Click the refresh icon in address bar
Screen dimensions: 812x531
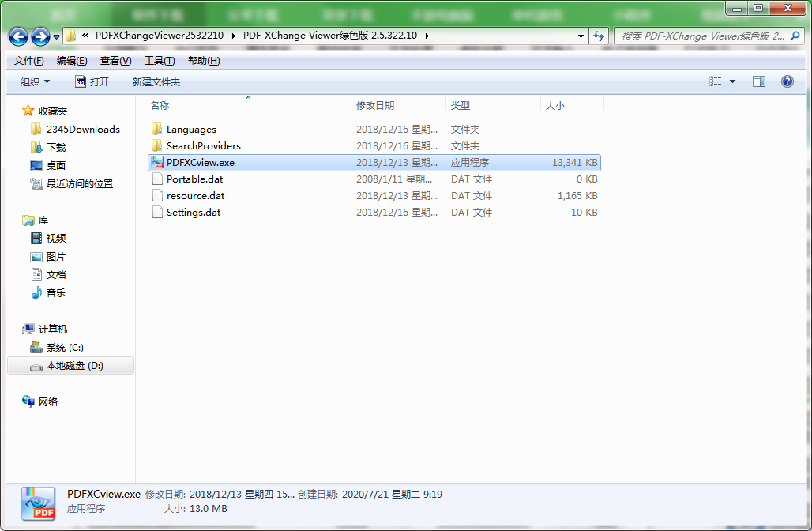click(x=599, y=36)
